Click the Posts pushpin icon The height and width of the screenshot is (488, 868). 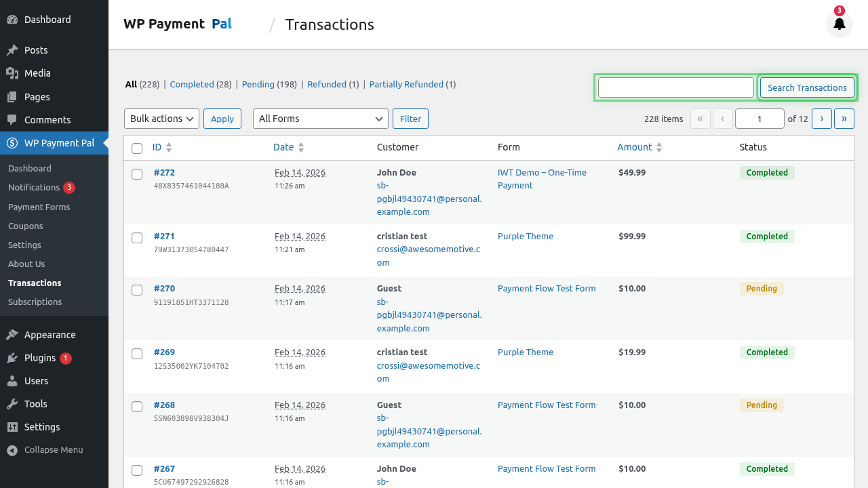(x=12, y=50)
